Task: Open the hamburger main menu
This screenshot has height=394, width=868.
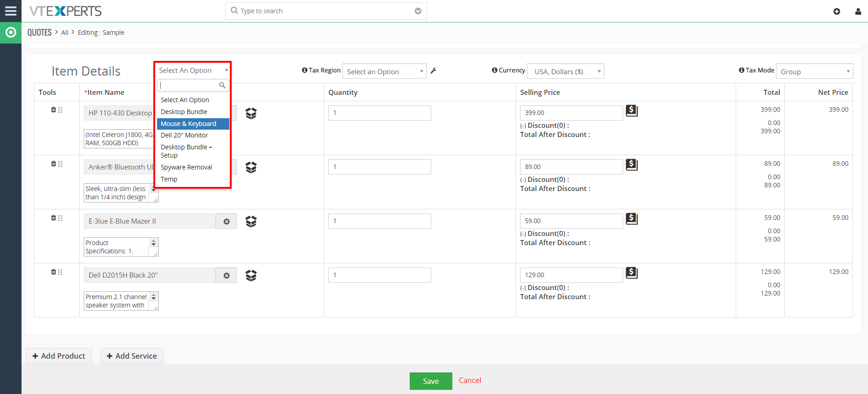Action: point(11,11)
